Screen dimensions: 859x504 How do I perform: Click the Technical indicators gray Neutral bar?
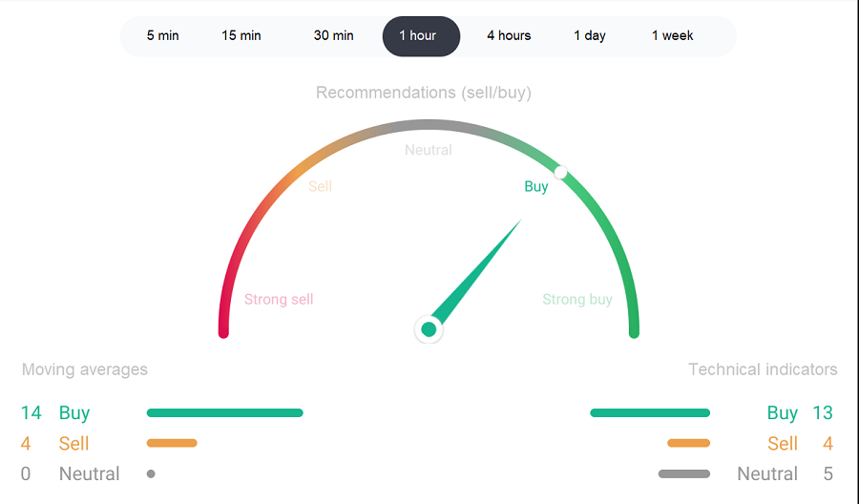point(684,473)
